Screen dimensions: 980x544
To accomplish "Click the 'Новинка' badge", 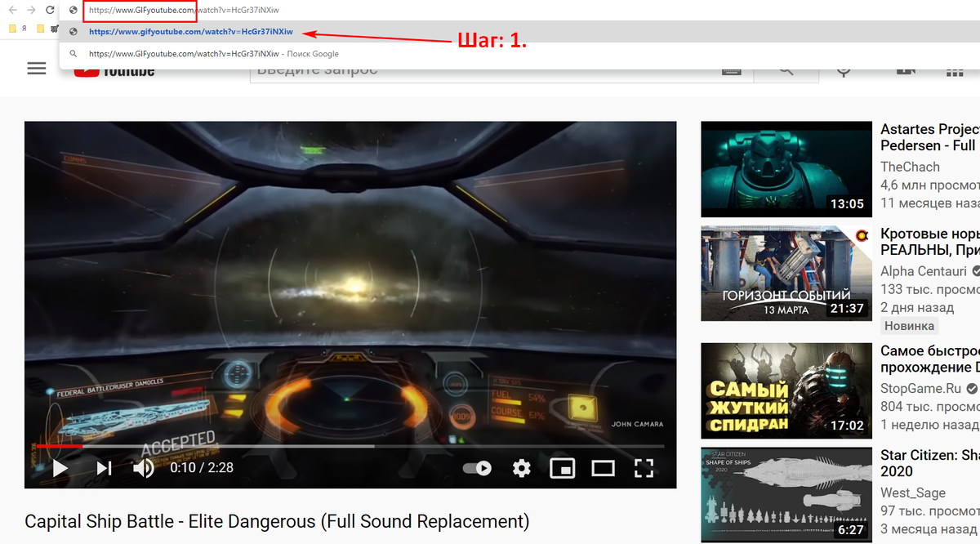I will click(909, 326).
